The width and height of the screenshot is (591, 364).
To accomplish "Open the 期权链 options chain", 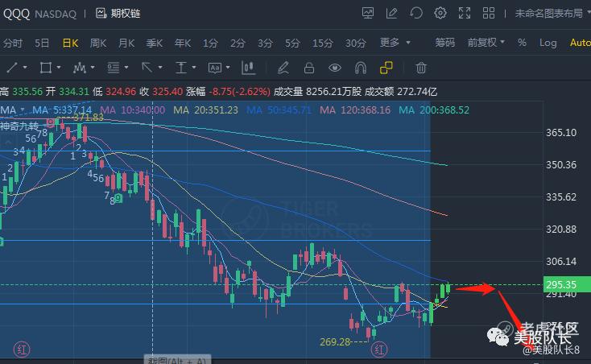I will [x=118, y=14].
